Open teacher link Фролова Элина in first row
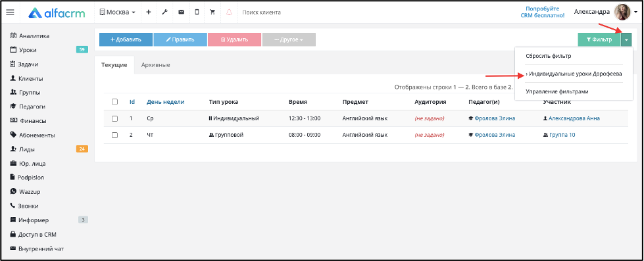The height and width of the screenshot is (261, 644). click(x=495, y=118)
